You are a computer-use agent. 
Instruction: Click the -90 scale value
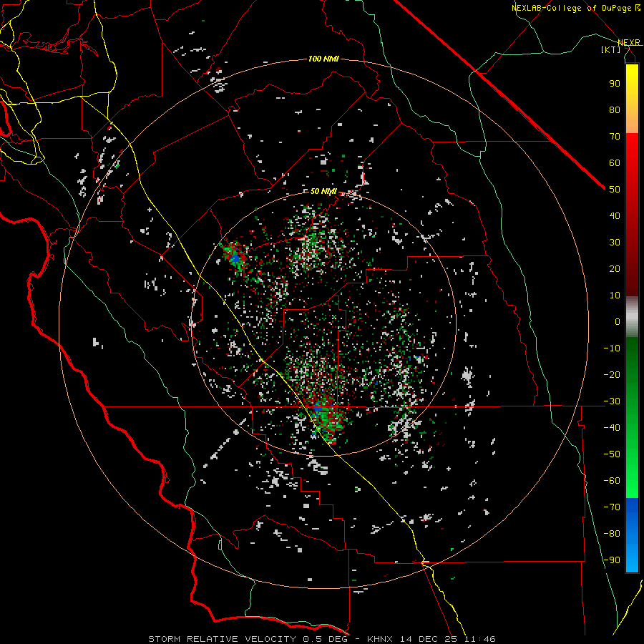pyautogui.click(x=612, y=560)
